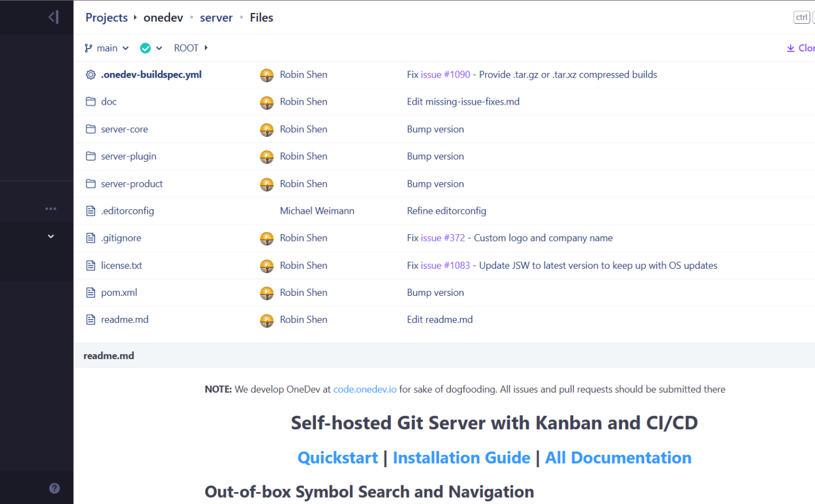This screenshot has height=504, width=815.
Task: Click the license.txt file icon
Action: coord(91,265)
